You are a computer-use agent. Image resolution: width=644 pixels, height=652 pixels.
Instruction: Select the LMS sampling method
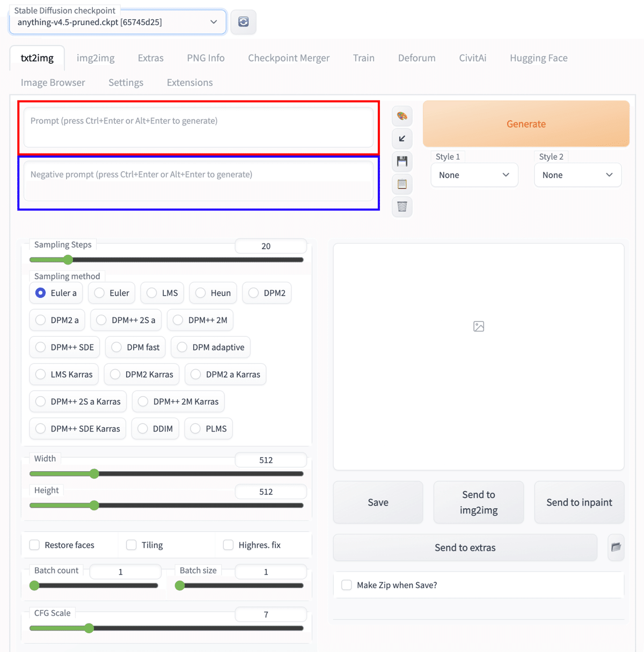point(162,293)
